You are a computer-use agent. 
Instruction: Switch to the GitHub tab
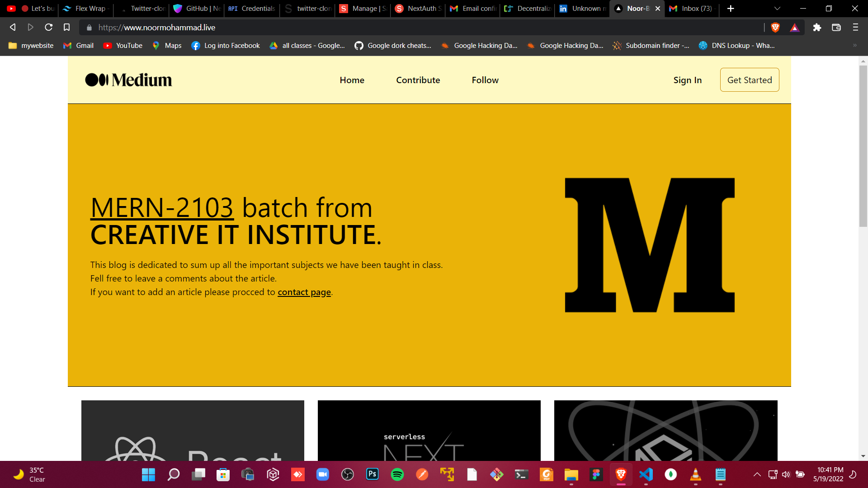pos(197,9)
